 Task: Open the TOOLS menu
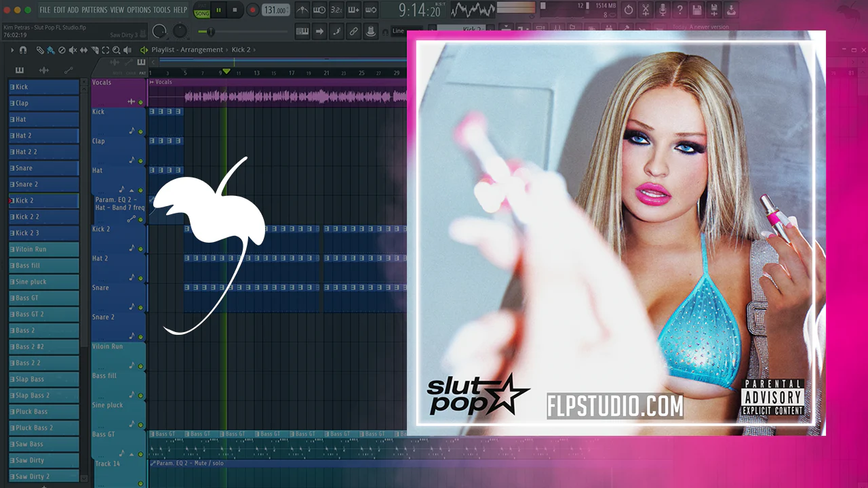tap(162, 10)
